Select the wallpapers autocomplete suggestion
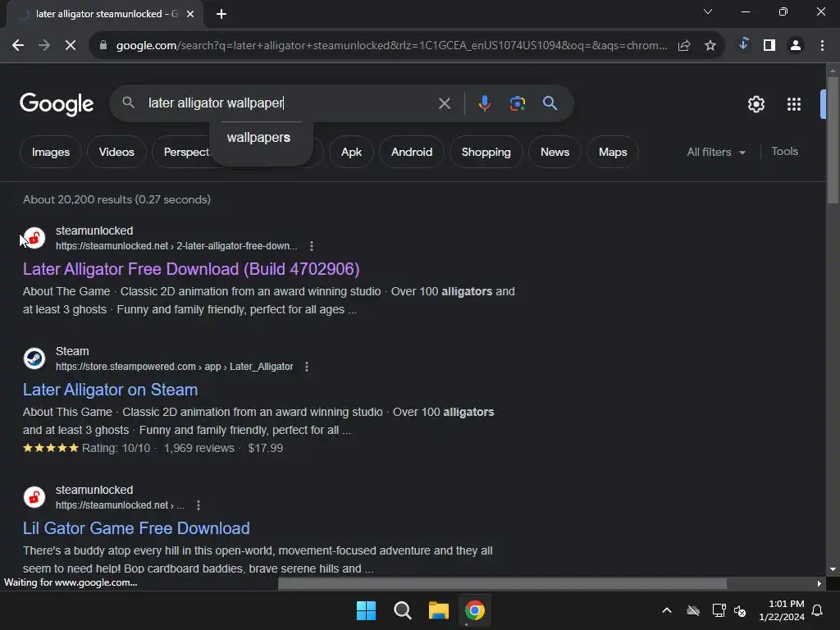The image size is (840, 630). coord(258,138)
